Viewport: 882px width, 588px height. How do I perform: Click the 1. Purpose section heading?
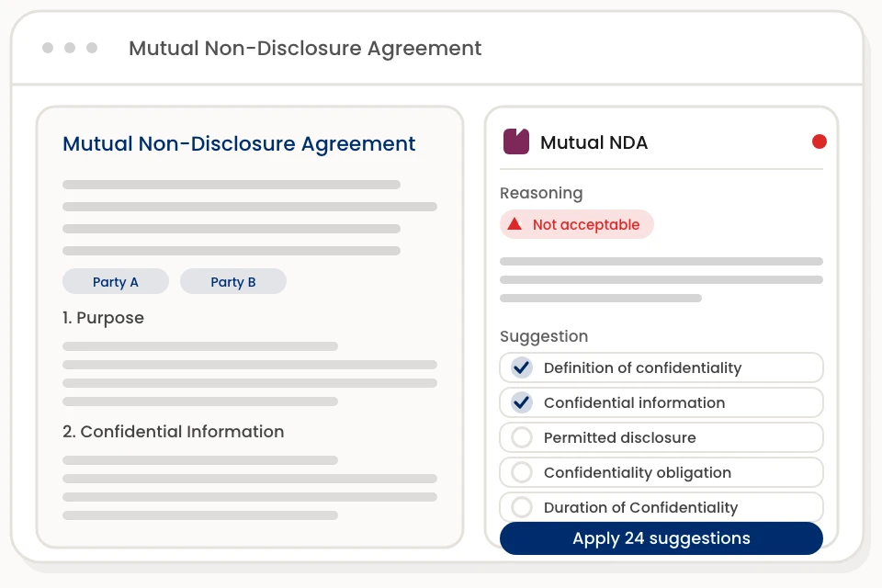(x=103, y=318)
